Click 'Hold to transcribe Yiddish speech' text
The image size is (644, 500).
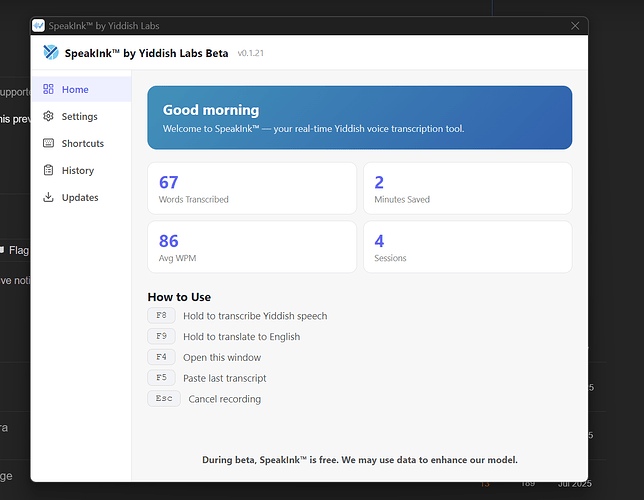coord(255,316)
